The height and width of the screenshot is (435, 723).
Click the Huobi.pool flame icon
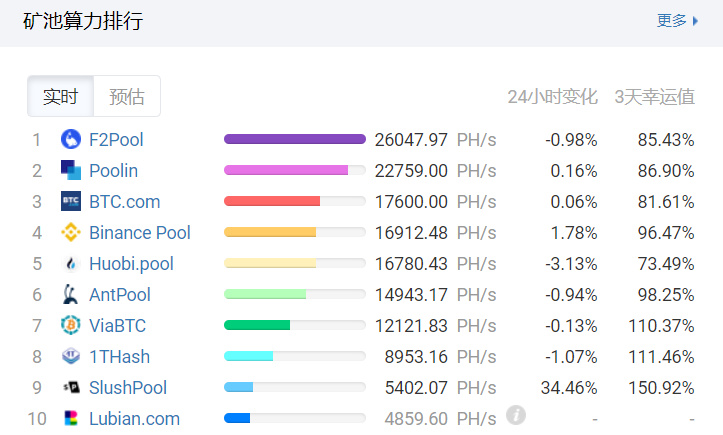click(x=71, y=264)
